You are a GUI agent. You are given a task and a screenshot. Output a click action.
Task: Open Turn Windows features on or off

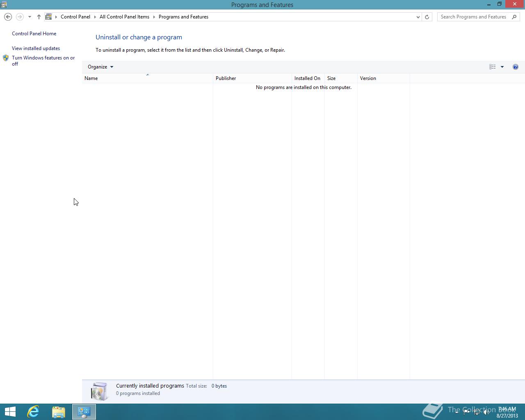[x=43, y=61]
